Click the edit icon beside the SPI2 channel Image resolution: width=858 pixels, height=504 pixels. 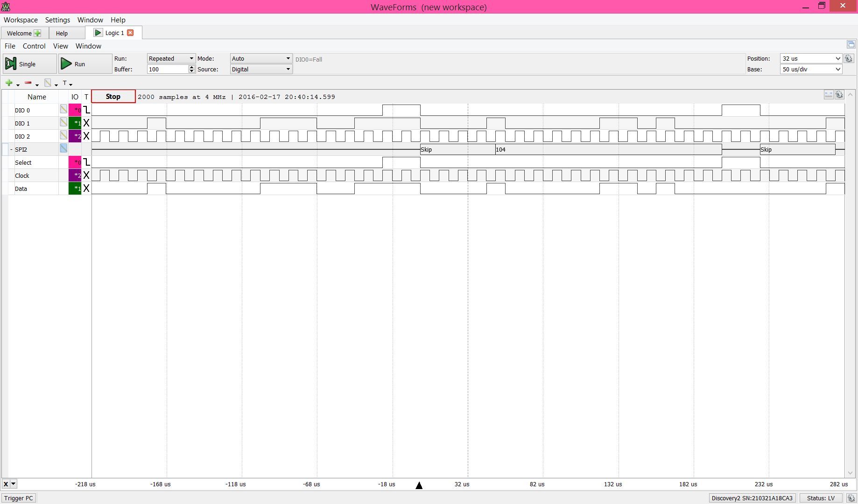point(63,148)
